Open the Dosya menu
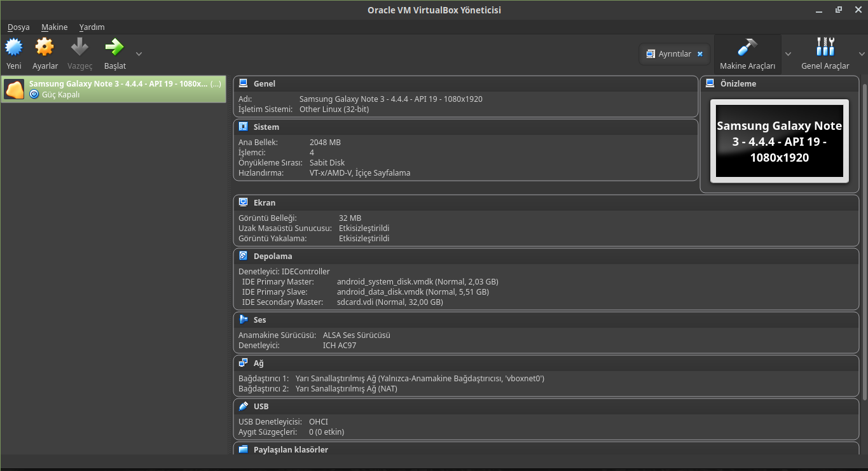This screenshot has width=868, height=471. pos(18,27)
